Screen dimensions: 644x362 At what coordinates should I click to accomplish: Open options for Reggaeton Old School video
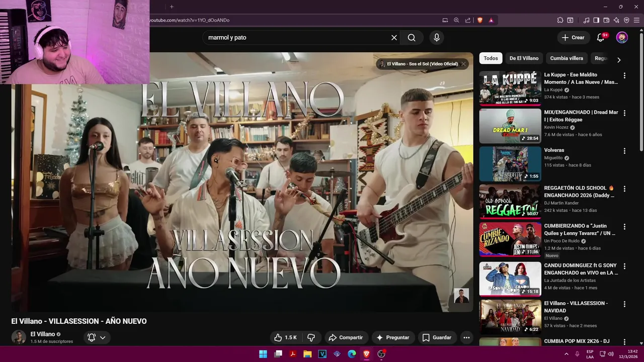pyautogui.click(x=624, y=189)
